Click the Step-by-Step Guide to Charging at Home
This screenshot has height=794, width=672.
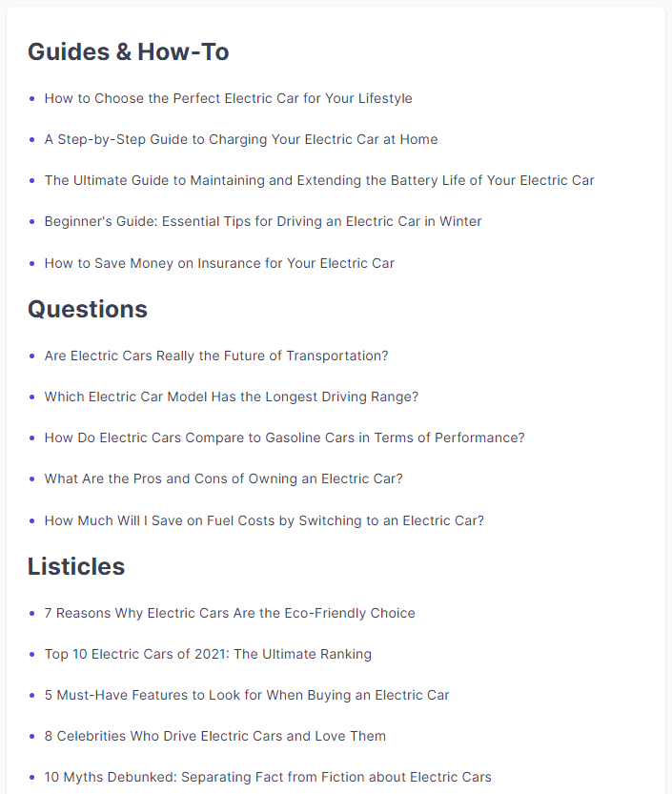241,139
